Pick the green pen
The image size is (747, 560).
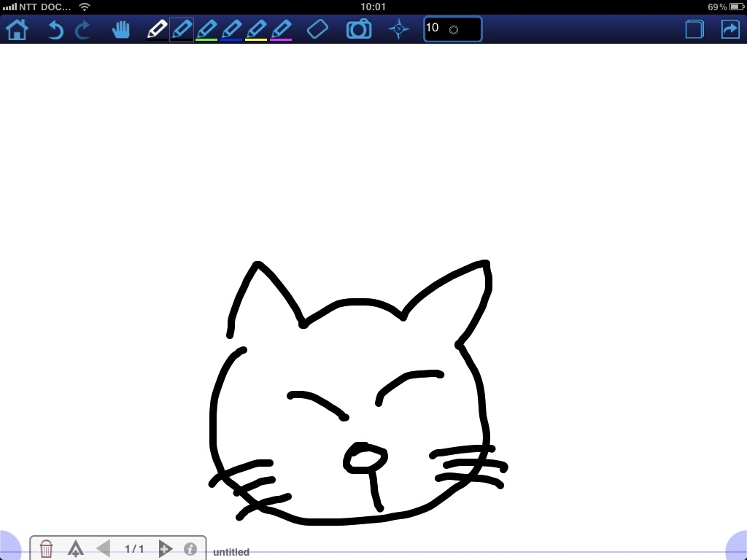[x=206, y=29]
